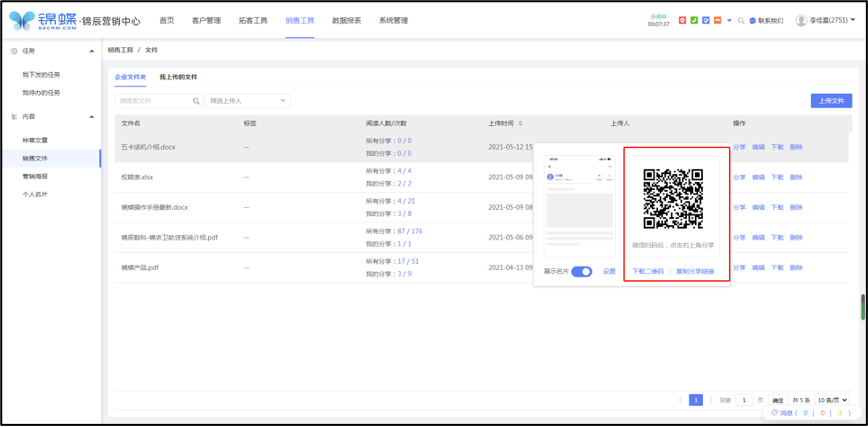The width and height of the screenshot is (868, 427).
Task: Click 分享 for 五卡话机介绍.docx
Action: tap(739, 147)
